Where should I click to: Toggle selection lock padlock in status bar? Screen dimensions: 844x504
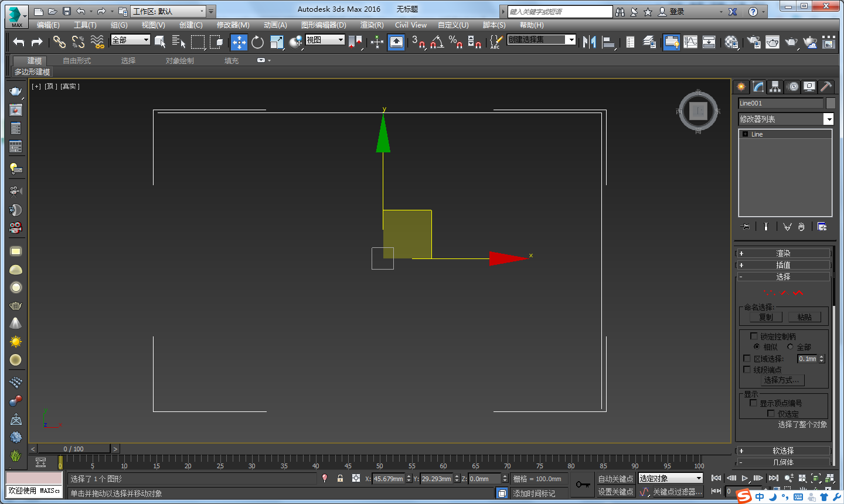pos(340,478)
